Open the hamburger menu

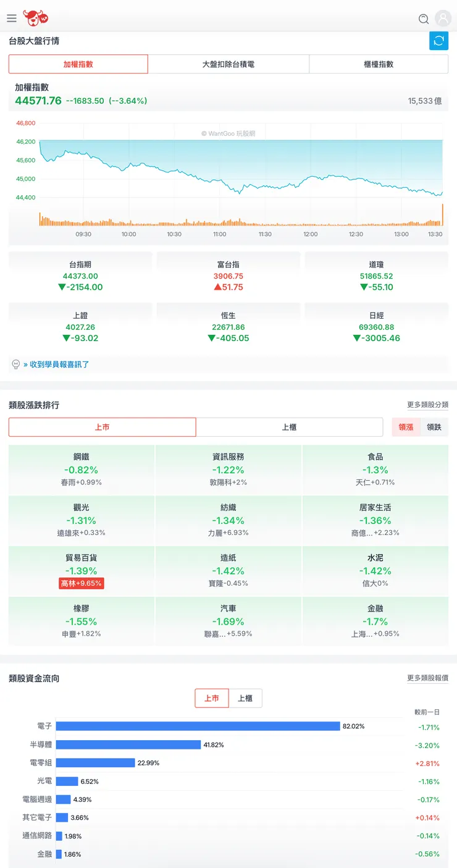(x=12, y=19)
